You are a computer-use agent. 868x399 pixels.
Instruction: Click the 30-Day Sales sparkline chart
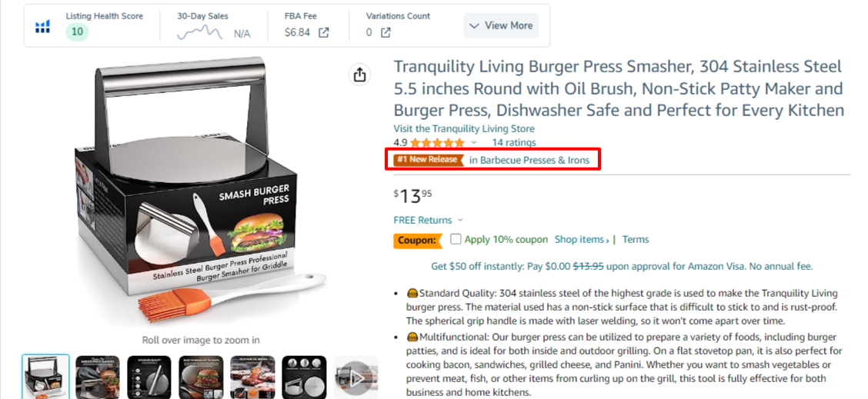pos(200,33)
